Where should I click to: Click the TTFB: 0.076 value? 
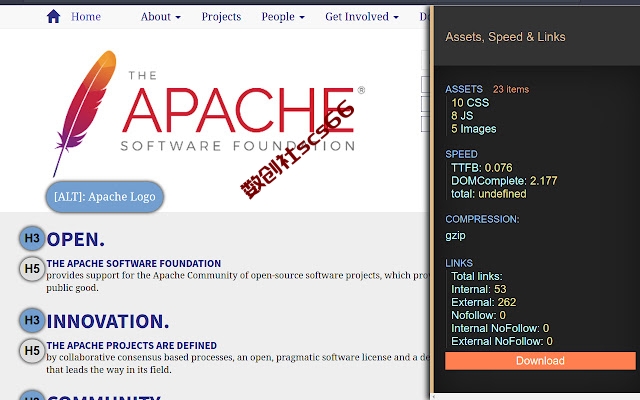pyautogui.click(x=482, y=168)
